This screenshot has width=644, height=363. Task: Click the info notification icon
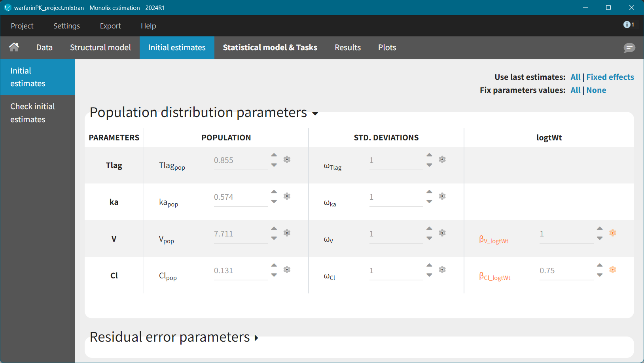point(627,25)
